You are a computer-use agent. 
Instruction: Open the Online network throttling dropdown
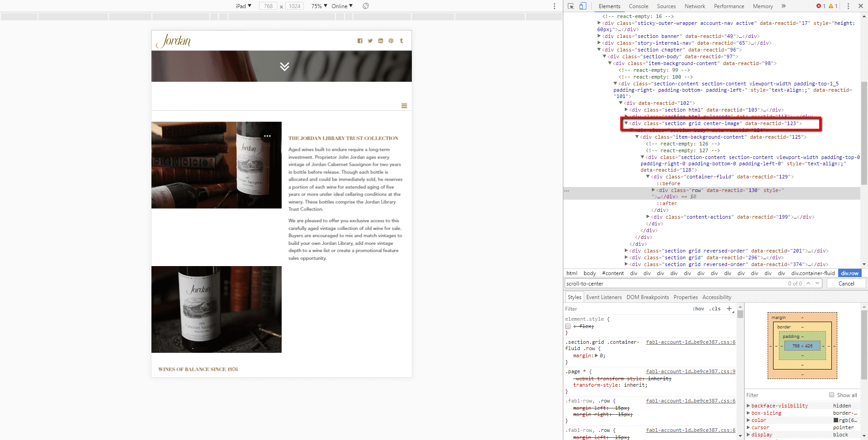point(342,6)
